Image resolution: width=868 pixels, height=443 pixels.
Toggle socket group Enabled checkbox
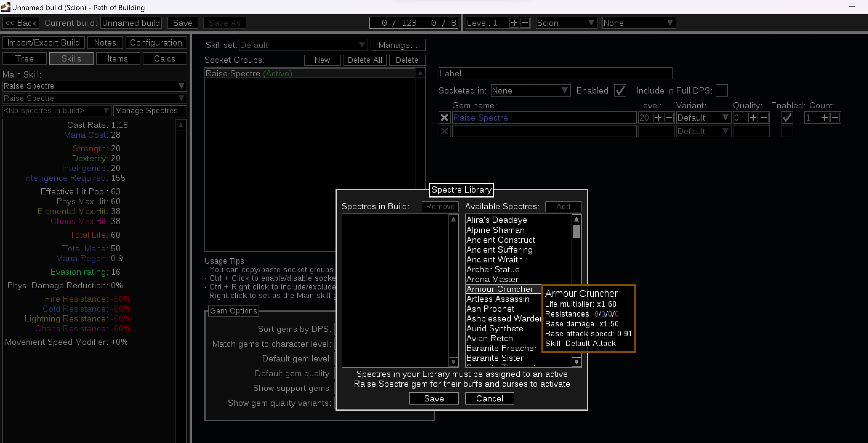[x=620, y=91]
